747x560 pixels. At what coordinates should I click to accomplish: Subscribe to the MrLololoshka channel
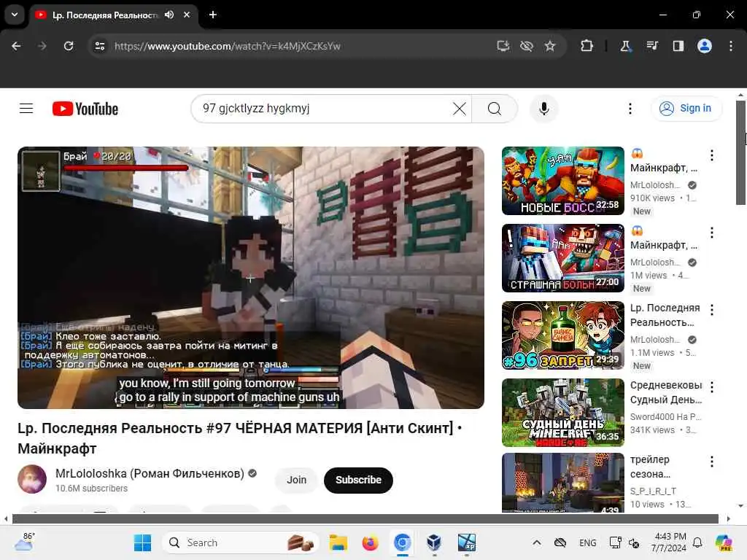(x=358, y=480)
